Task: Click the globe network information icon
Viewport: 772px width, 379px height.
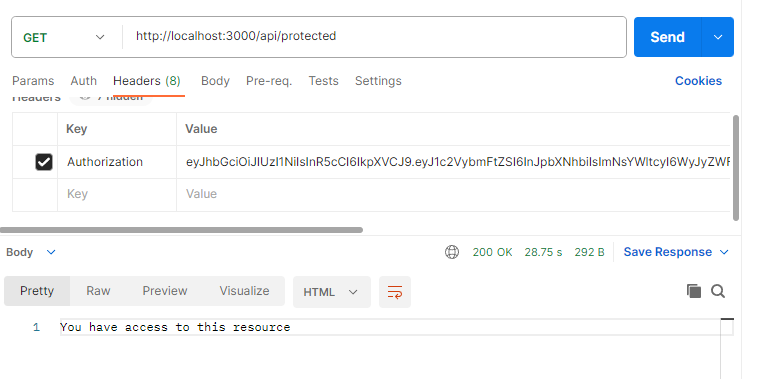Action: pyautogui.click(x=451, y=252)
